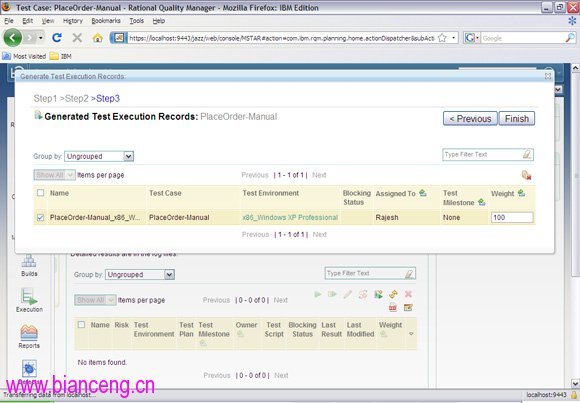Open Reports in the sidebar
The width and height of the screenshot is (580, 403).
[29, 336]
